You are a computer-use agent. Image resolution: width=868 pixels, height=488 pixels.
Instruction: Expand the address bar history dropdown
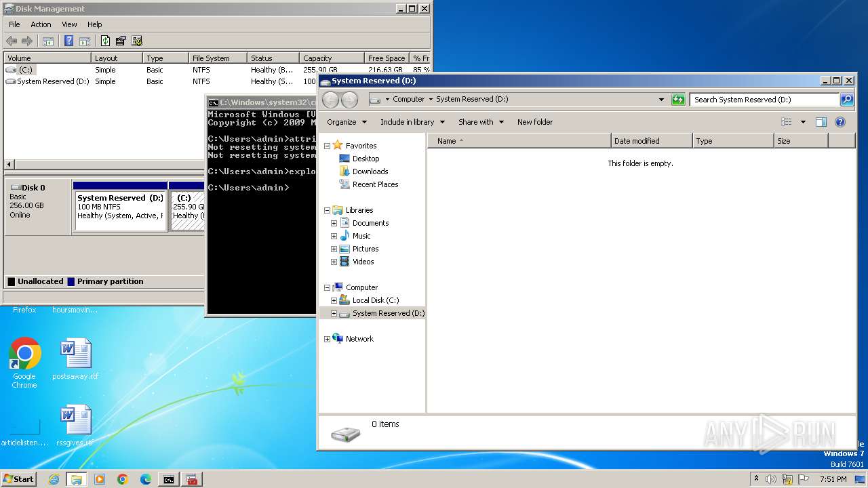(662, 100)
